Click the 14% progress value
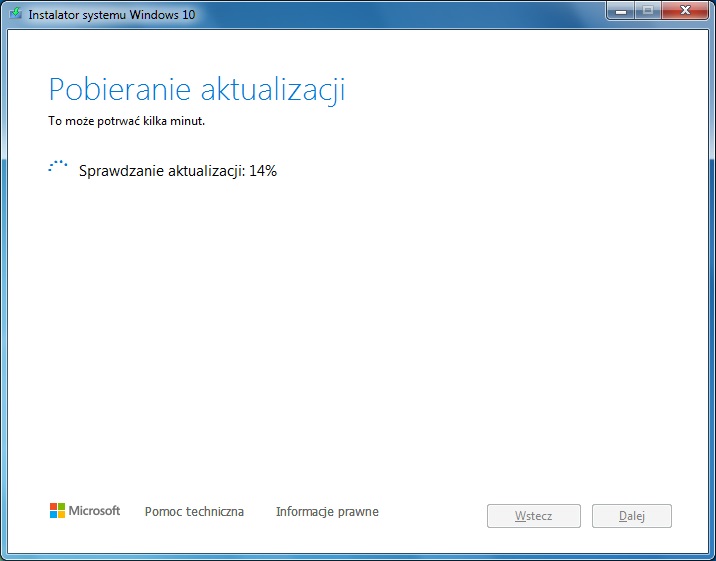Image resolution: width=716 pixels, height=561 pixels. (x=263, y=171)
